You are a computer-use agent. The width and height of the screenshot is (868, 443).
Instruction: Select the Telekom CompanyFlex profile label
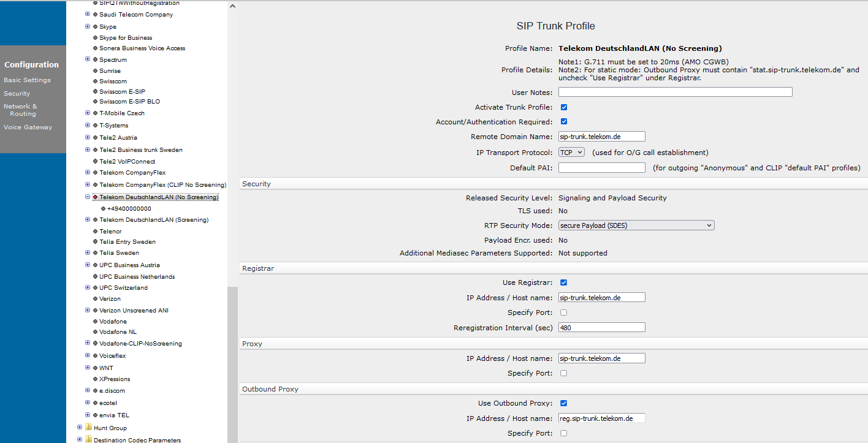pos(132,173)
